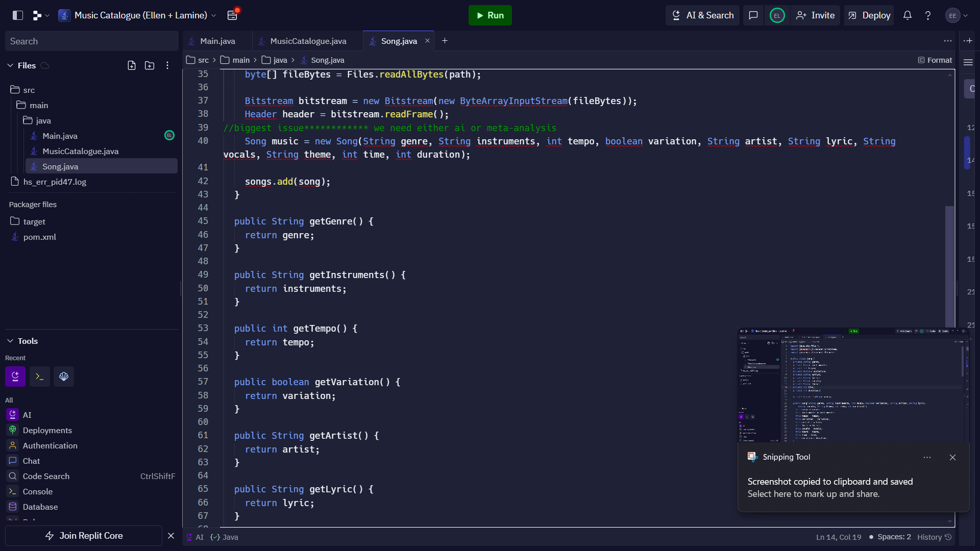Image resolution: width=980 pixels, height=551 pixels.
Task: Toggle the sidebar panel icon
Action: pos(18,15)
